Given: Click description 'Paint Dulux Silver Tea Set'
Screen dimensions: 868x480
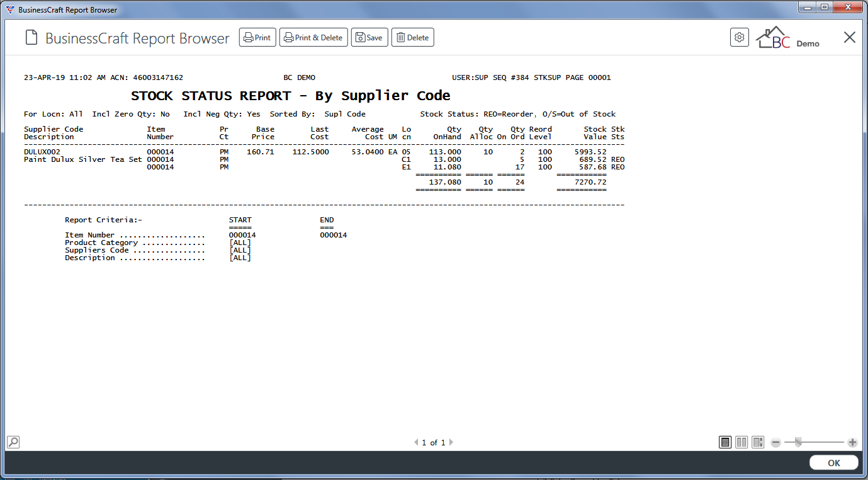Looking at the screenshot, I should coord(83,160).
